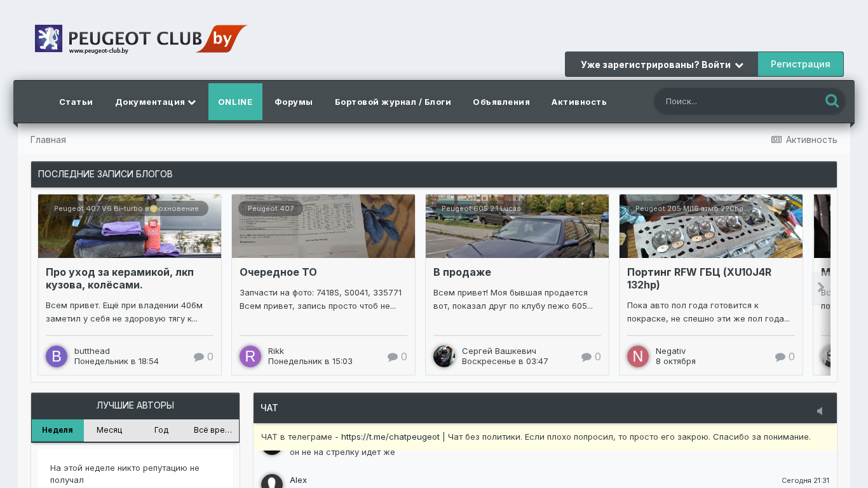868x488 pixels.
Task: Click the 'ЧАТ' panel title
Action: pyautogui.click(x=269, y=408)
